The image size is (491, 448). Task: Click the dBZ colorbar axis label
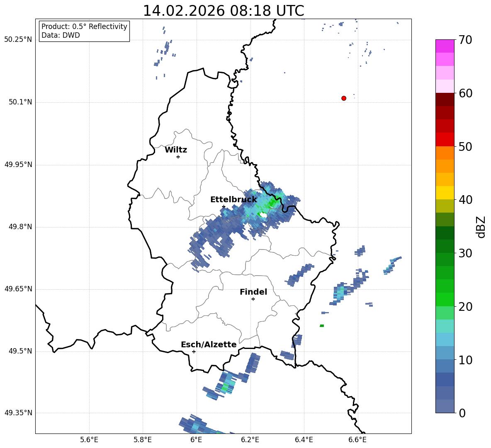481,227
